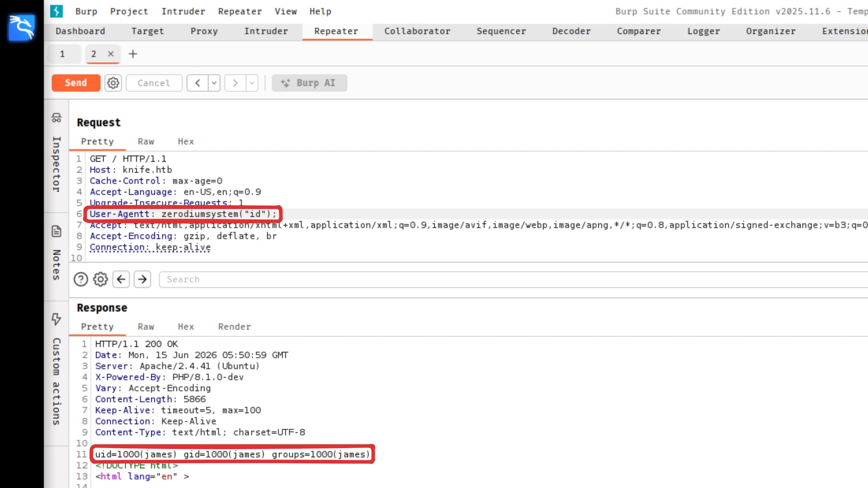Click the Host: knife.htb request line
The height and width of the screenshot is (488, 868).
coord(131,170)
